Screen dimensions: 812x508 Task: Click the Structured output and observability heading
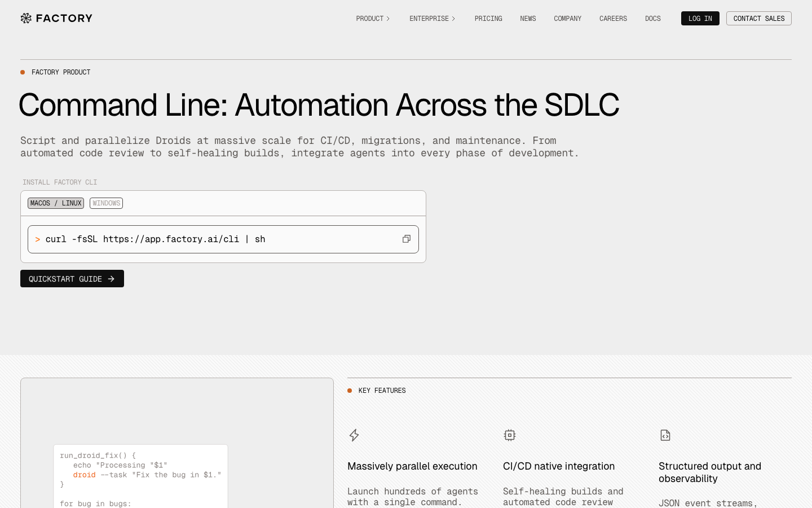710,472
